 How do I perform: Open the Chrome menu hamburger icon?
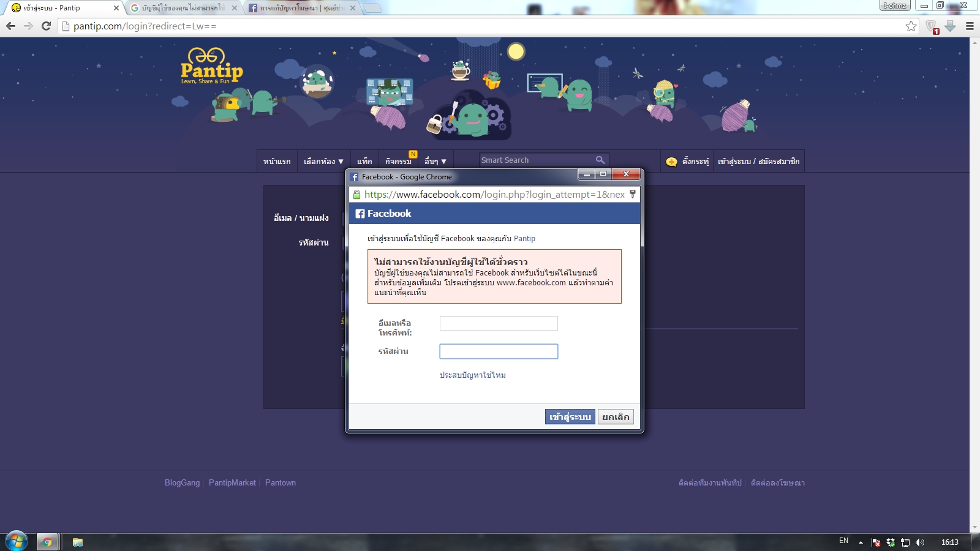coord(970,26)
